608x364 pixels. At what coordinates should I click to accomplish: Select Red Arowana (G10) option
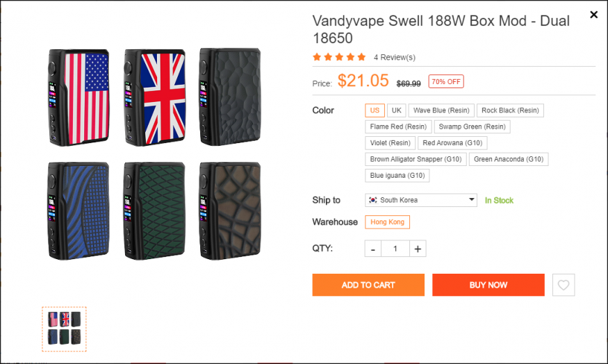[452, 142]
